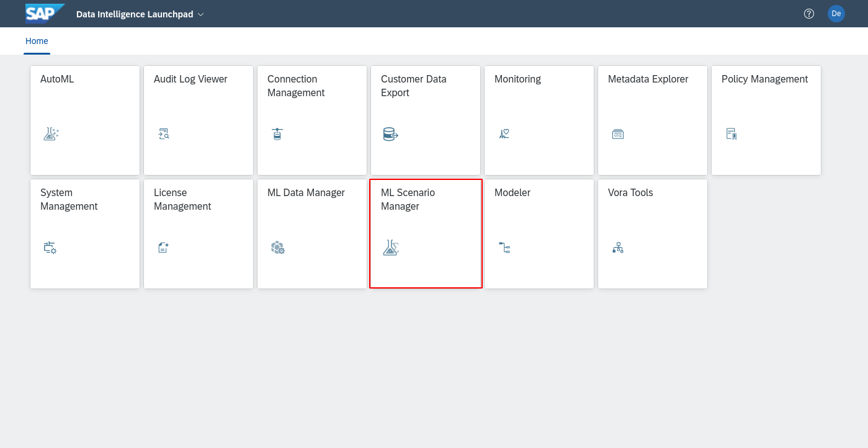Click the Vora Tools hierarchy icon

(x=617, y=248)
